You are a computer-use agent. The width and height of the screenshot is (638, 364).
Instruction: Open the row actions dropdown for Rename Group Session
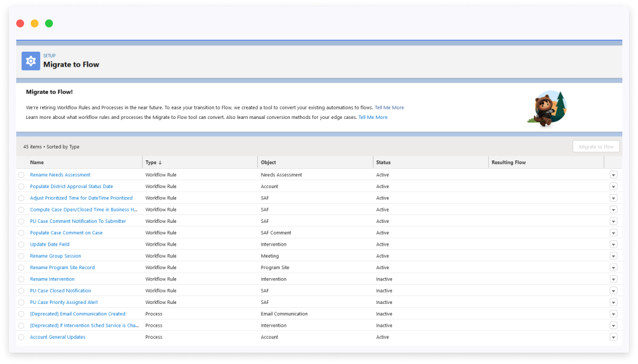point(613,256)
